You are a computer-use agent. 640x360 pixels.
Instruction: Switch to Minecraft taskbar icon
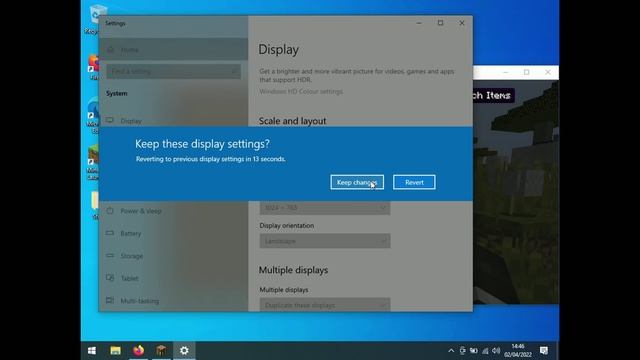click(161, 351)
